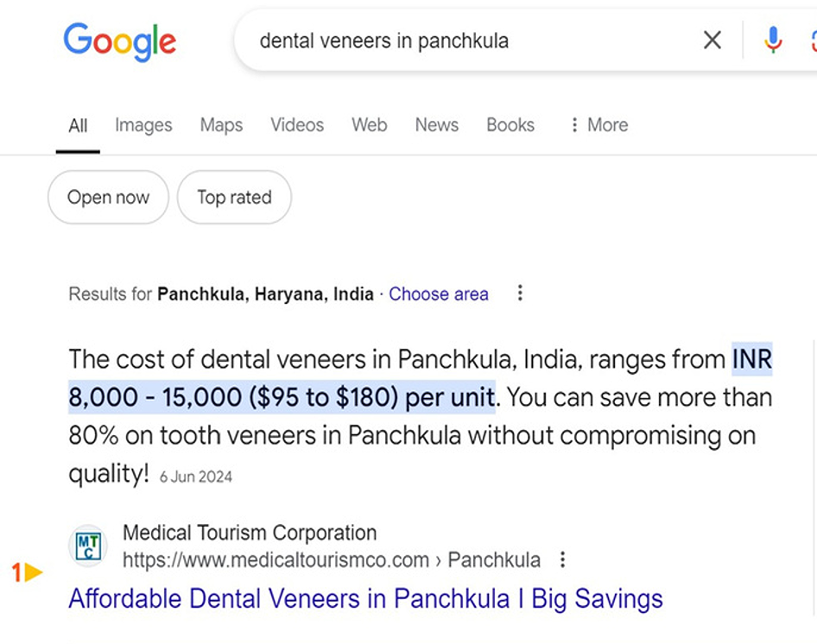Go to the Books tab
Viewport: 817px width, 644px height.
point(510,125)
